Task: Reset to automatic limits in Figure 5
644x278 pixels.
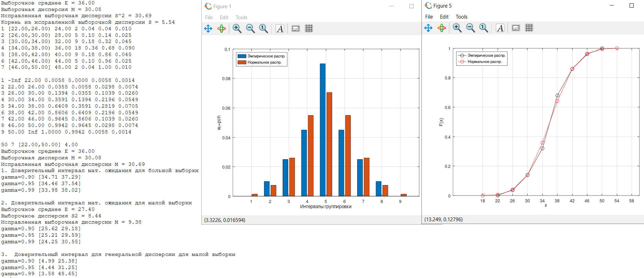Action: pyautogui.click(x=484, y=28)
